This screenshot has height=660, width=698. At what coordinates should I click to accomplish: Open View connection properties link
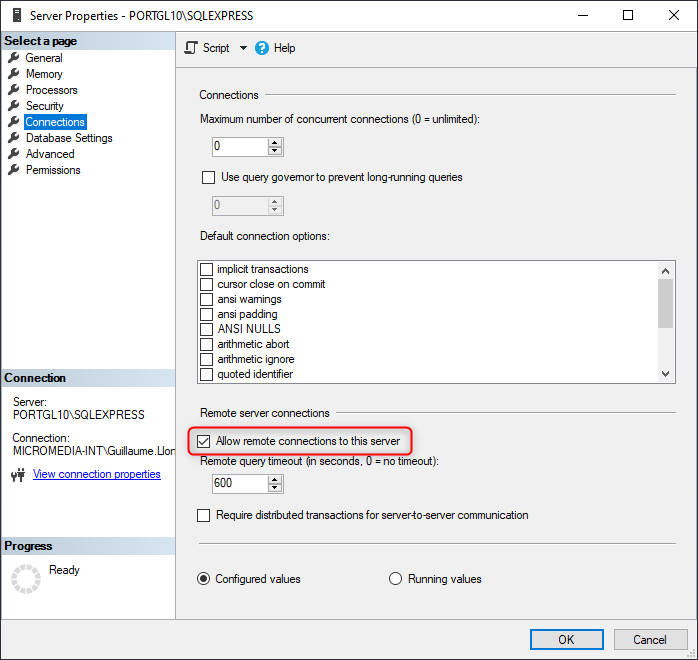pos(97,474)
